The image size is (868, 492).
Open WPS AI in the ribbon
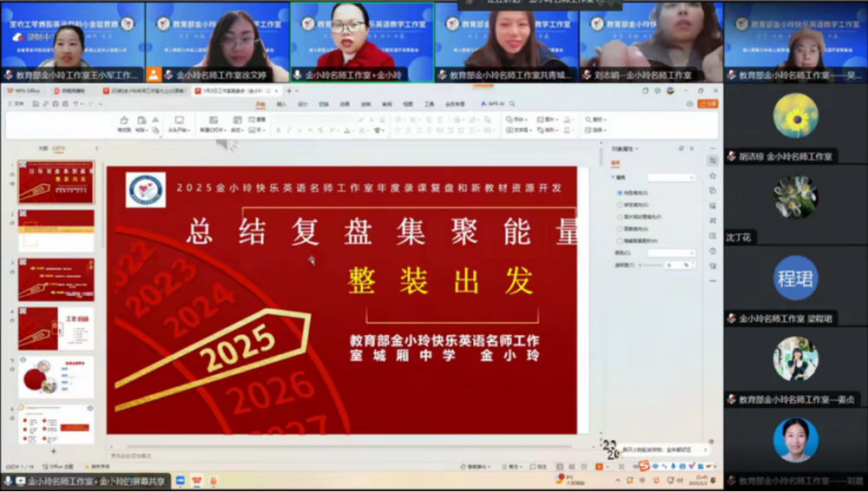pyautogui.click(x=491, y=103)
